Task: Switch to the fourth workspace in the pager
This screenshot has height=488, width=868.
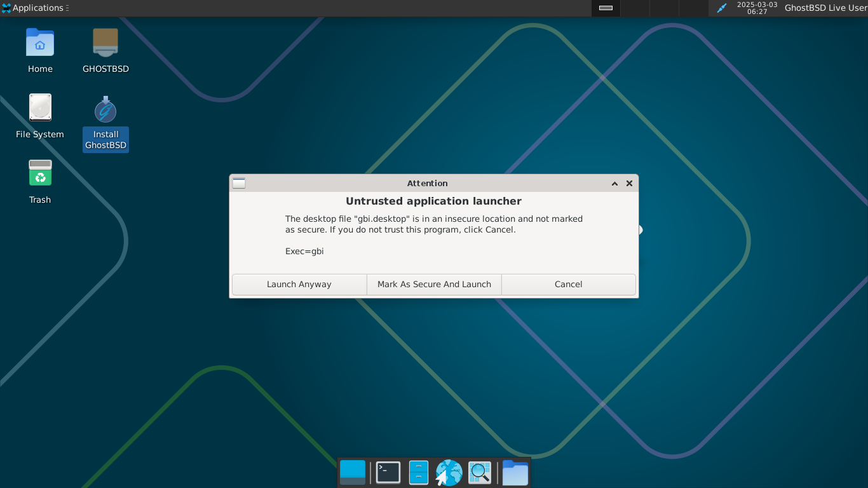Action: 693,8
